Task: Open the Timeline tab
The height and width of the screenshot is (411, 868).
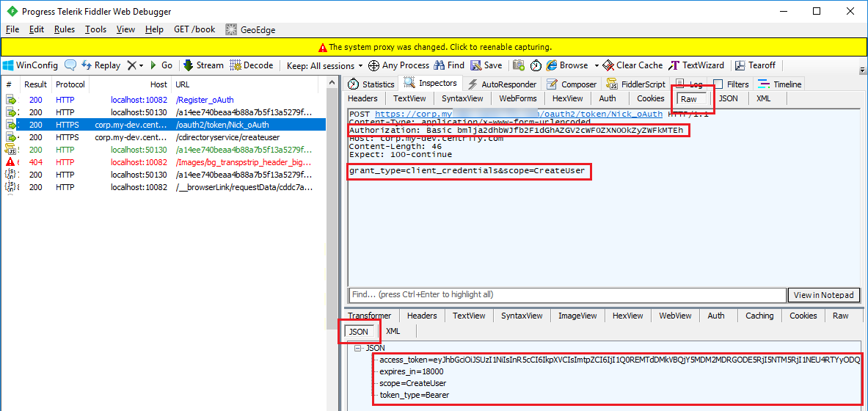Action: [780, 84]
